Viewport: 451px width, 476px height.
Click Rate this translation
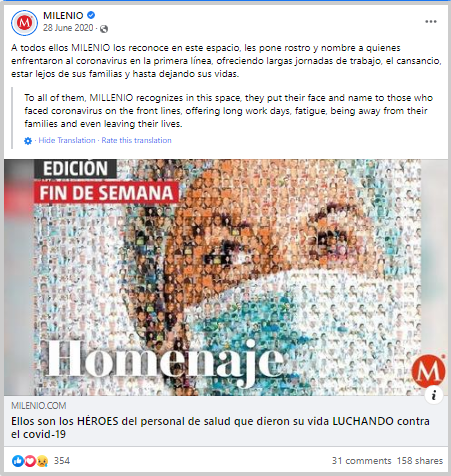click(x=136, y=140)
